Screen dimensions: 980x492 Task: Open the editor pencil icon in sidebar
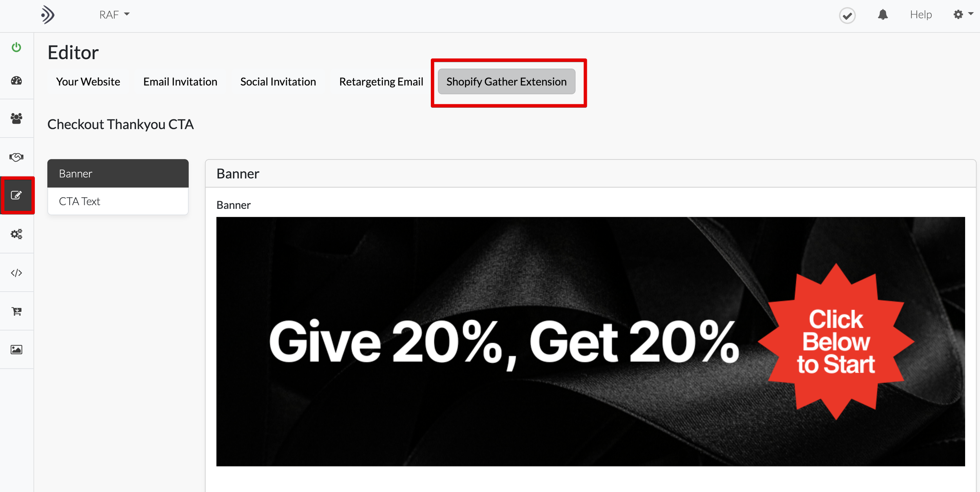(x=16, y=195)
